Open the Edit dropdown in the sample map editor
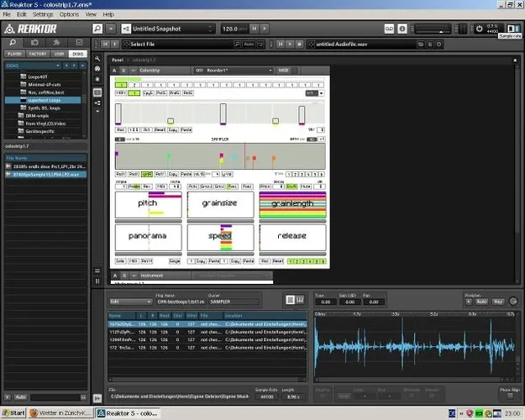The width and height of the screenshot is (525, 420). coord(130,302)
